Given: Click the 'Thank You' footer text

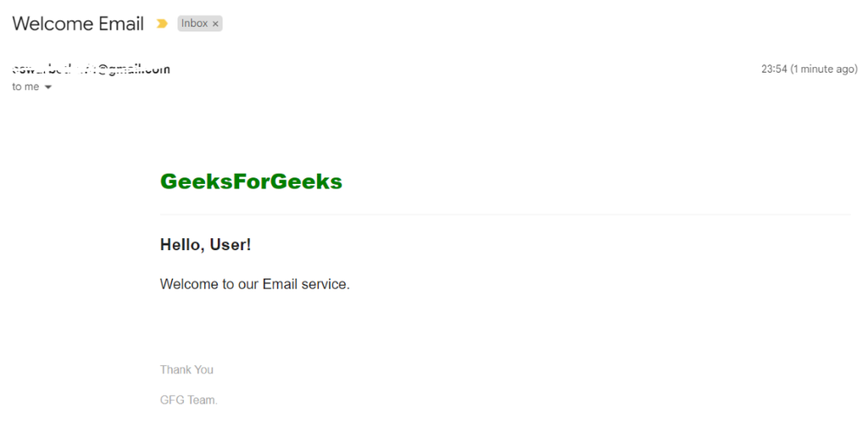Looking at the screenshot, I should pos(186,370).
